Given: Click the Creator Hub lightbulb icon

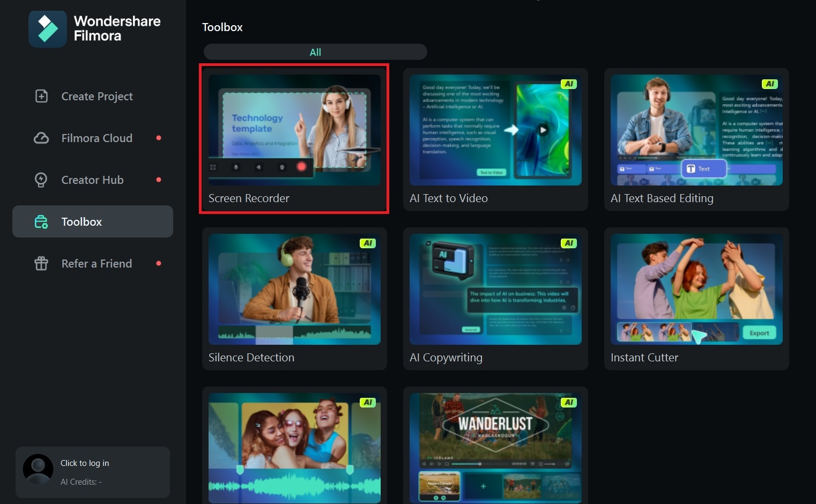Looking at the screenshot, I should tap(41, 180).
